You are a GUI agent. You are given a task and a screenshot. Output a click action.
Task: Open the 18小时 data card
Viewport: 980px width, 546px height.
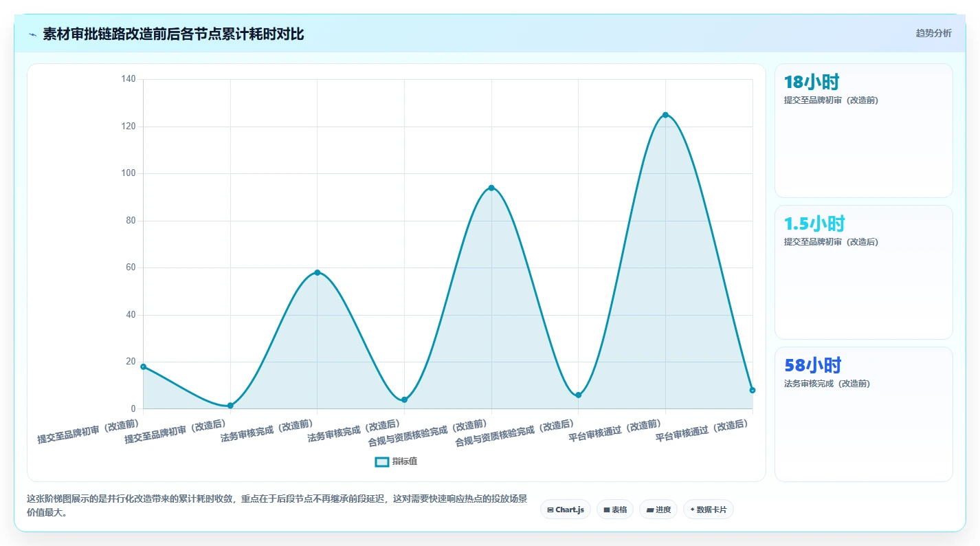pos(864,131)
